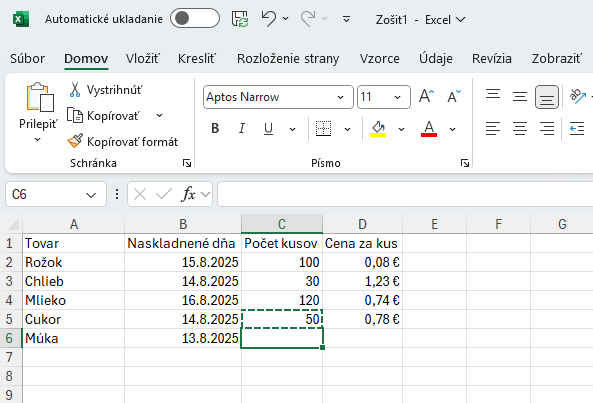
Task: Open the Aptos Narrow font dropdown
Action: point(340,98)
